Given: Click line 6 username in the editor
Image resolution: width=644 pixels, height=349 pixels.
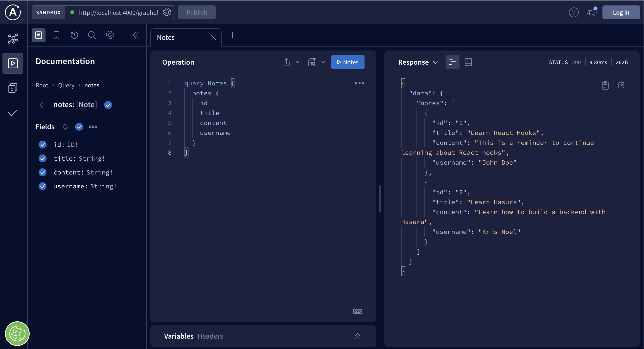Looking at the screenshot, I should point(215,133).
